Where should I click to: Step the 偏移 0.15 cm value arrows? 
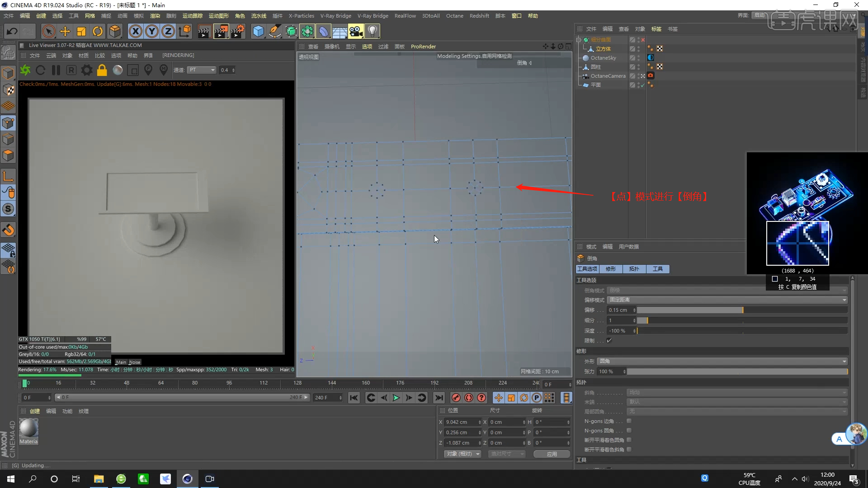(634, 310)
